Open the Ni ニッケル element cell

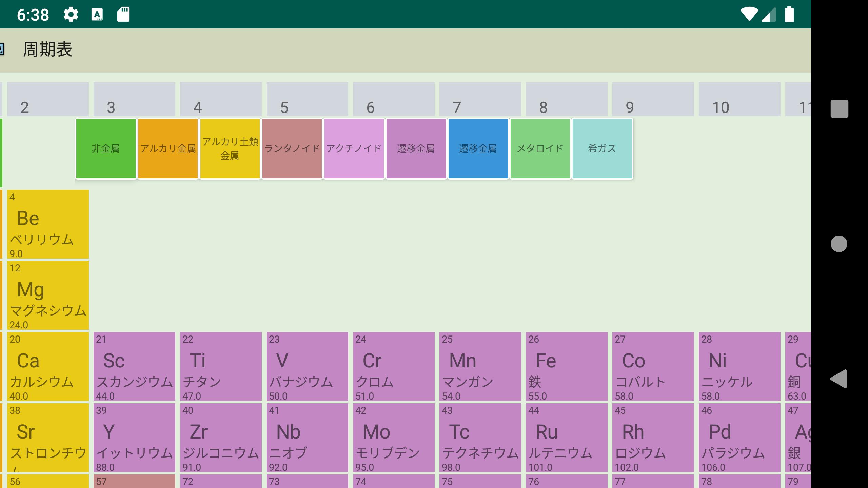pos(739,366)
